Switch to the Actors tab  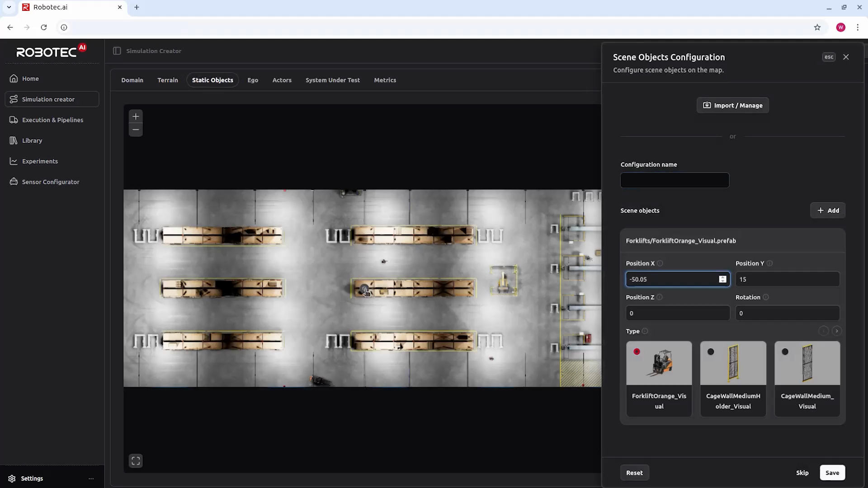(x=282, y=80)
